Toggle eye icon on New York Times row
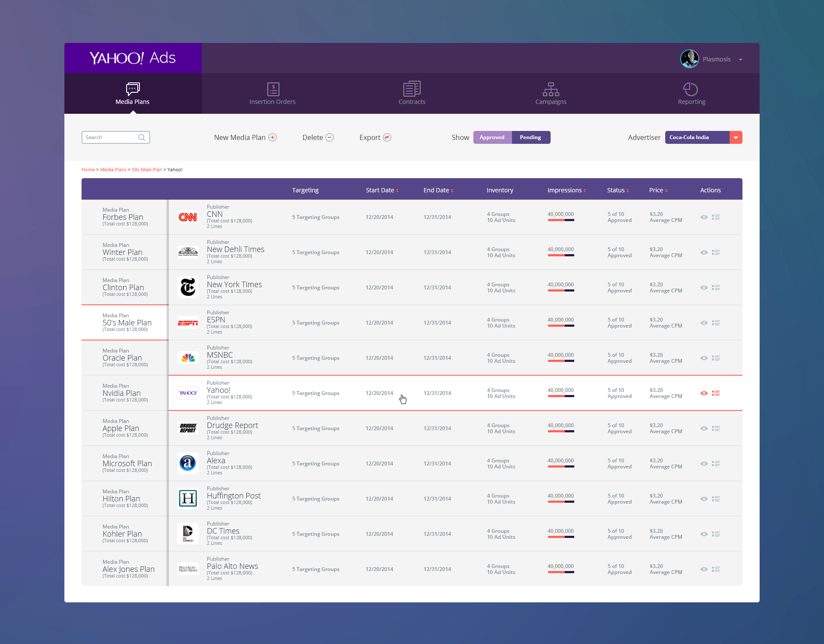The height and width of the screenshot is (644, 824). tap(704, 288)
